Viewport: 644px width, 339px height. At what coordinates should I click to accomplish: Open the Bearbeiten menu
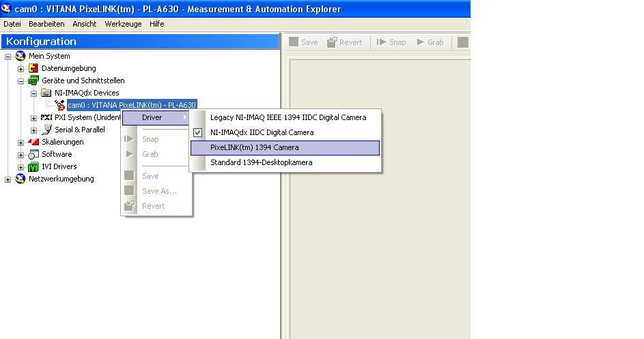[x=46, y=24]
